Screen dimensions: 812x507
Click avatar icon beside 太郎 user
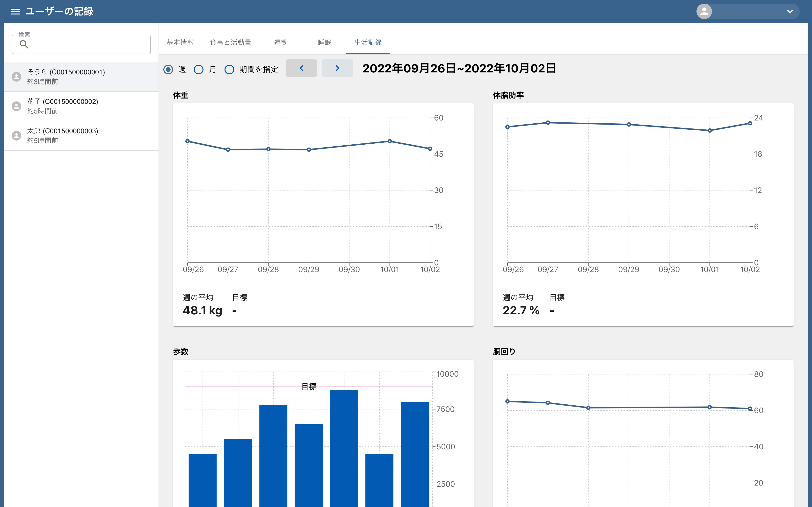[16, 136]
